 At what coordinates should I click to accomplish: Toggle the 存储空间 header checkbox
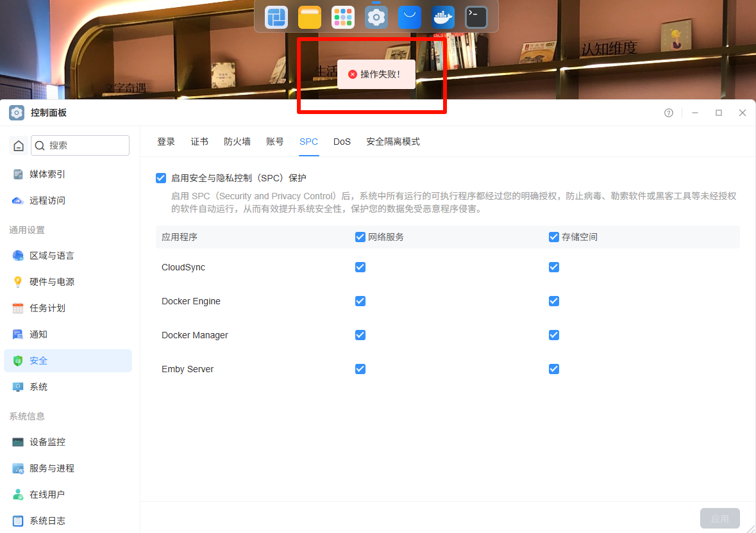point(554,237)
